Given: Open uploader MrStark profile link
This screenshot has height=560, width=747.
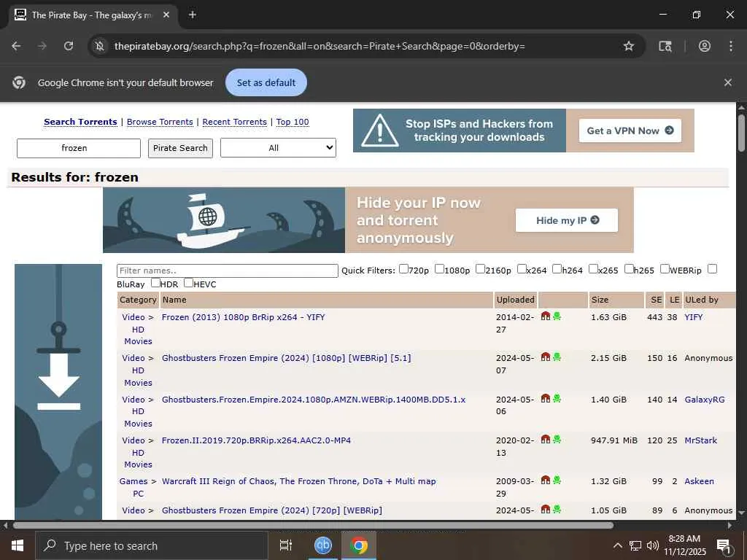Looking at the screenshot, I should tap(701, 440).
